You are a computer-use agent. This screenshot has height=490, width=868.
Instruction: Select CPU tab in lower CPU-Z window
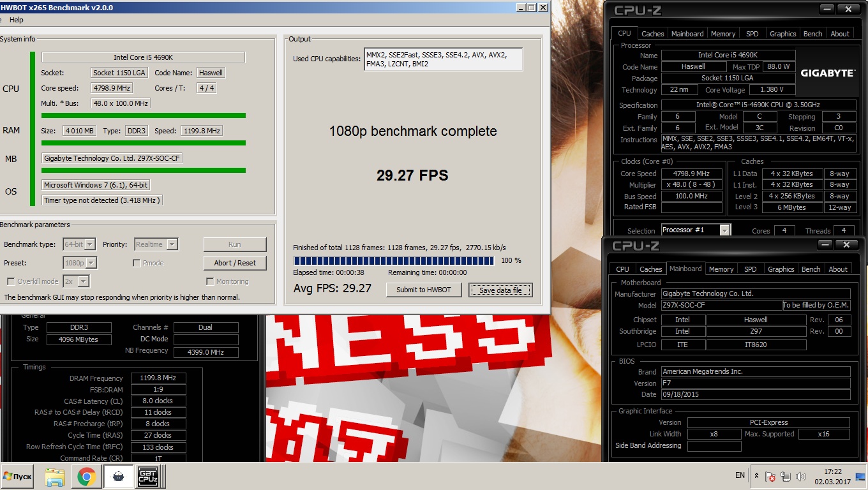click(622, 269)
